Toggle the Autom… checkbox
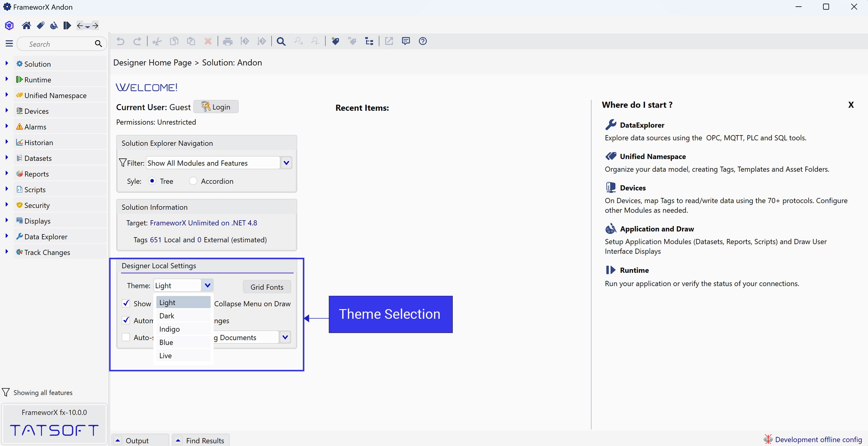Screen dimensions: 868x446 126,320
